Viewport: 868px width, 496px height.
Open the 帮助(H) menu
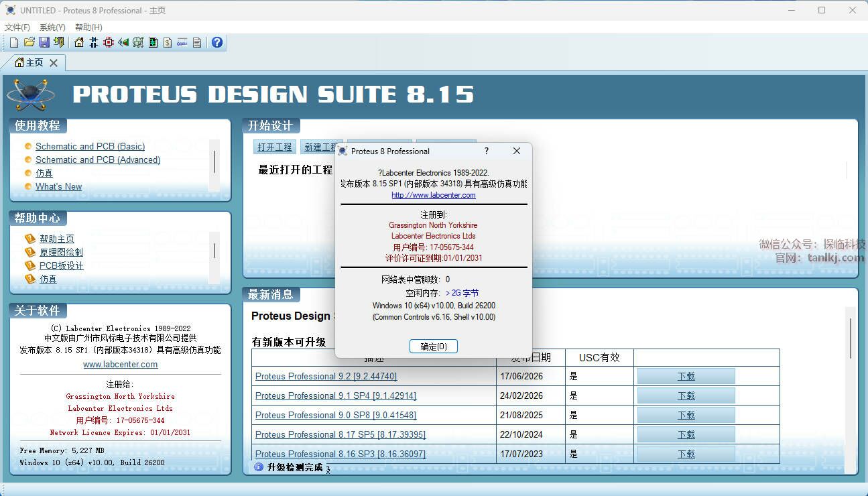click(x=88, y=27)
